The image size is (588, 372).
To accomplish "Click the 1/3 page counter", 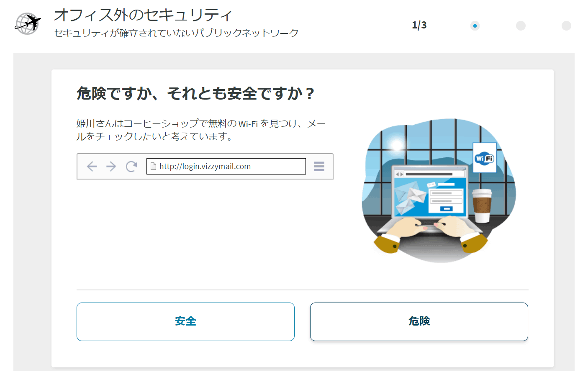I will point(419,25).
